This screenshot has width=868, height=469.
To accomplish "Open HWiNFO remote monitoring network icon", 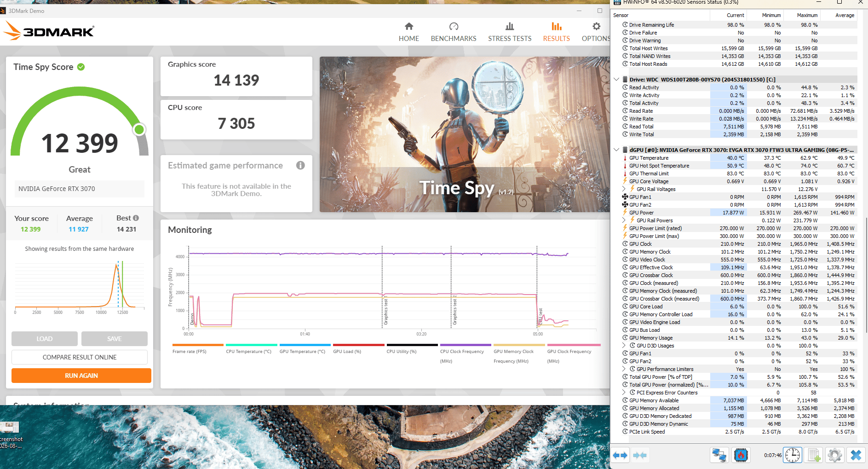I will [719, 455].
